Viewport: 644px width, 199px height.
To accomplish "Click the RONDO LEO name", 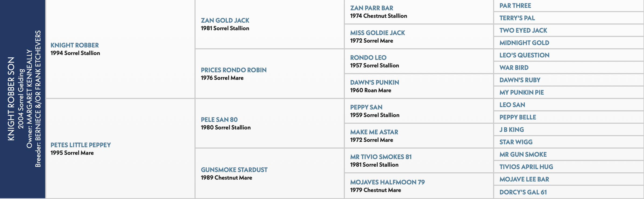I will click(x=368, y=58).
